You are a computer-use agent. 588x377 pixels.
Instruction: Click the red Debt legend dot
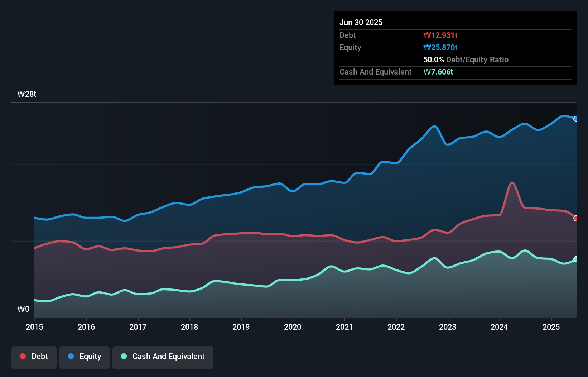pyautogui.click(x=22, y=356)
